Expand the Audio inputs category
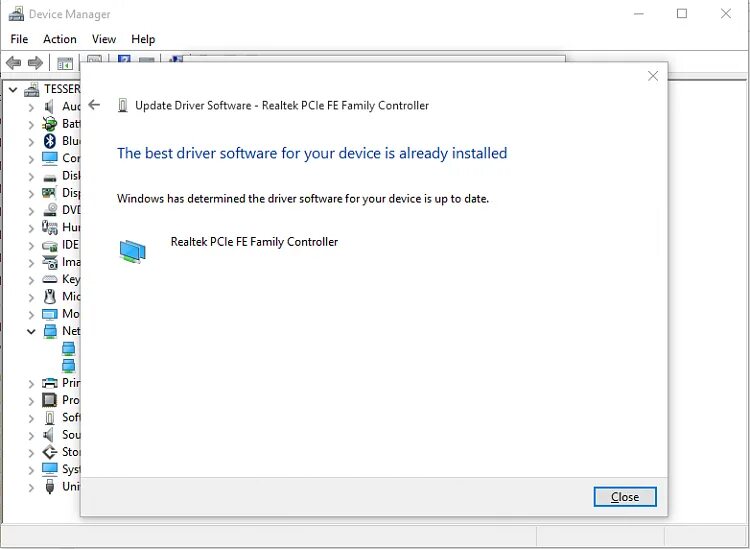Viewport: 750px width, 549px height. pyautogui.click(x=31, y=107)
